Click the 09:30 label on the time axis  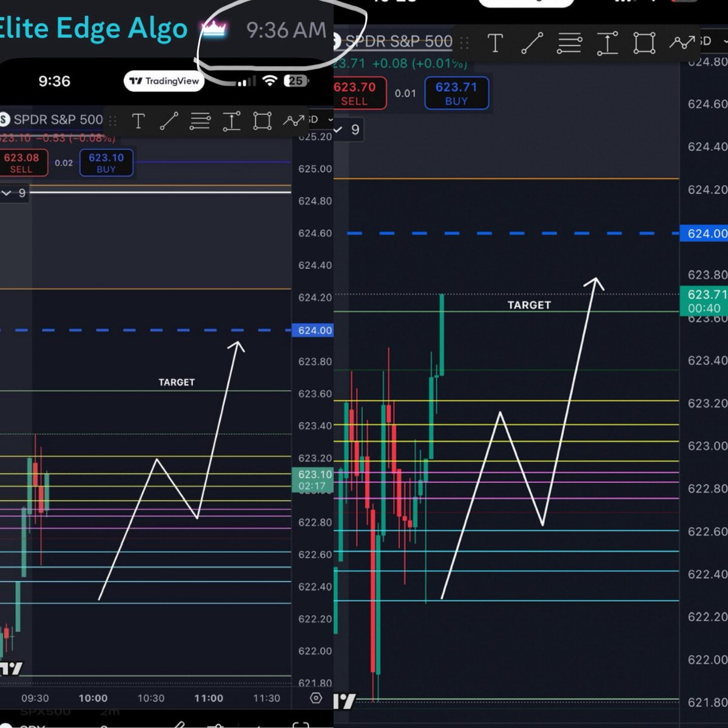point(35,698)
